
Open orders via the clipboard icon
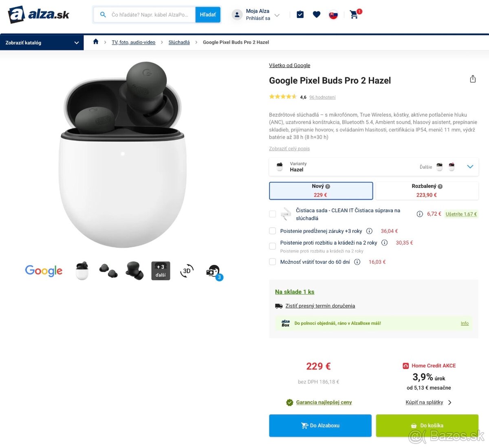[300, 14]
